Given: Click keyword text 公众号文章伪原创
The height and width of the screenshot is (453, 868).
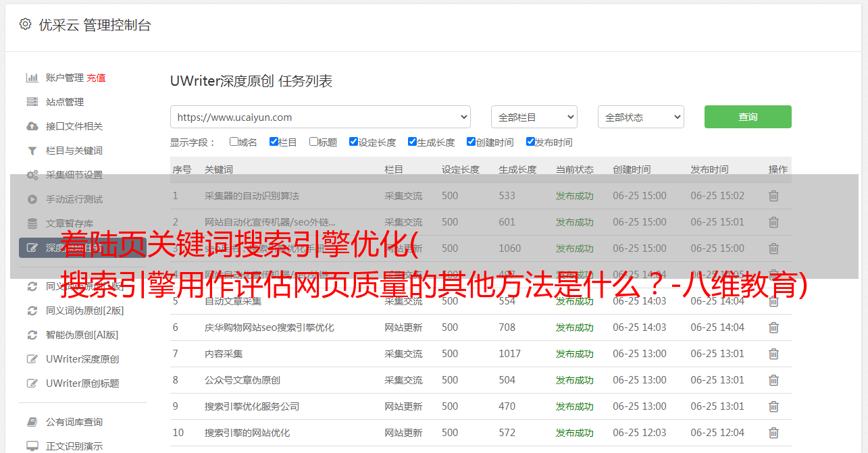Looking at the screenshot, I should click(x=242, y=380).
